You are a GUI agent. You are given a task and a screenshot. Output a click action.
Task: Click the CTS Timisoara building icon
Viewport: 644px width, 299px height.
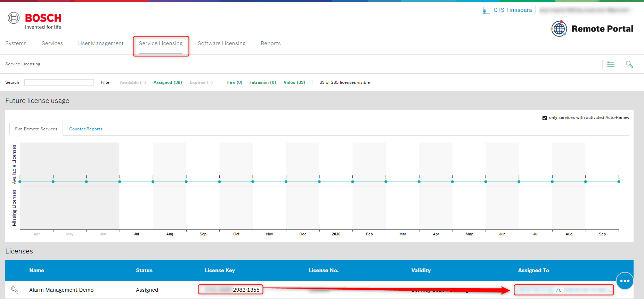[x=486, y=10]
